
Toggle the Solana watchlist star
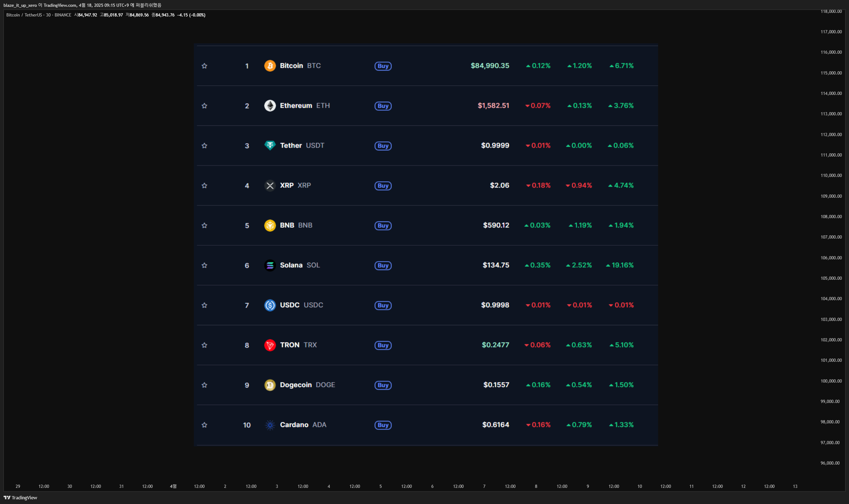pyautogui.click(x=204, y=265)
